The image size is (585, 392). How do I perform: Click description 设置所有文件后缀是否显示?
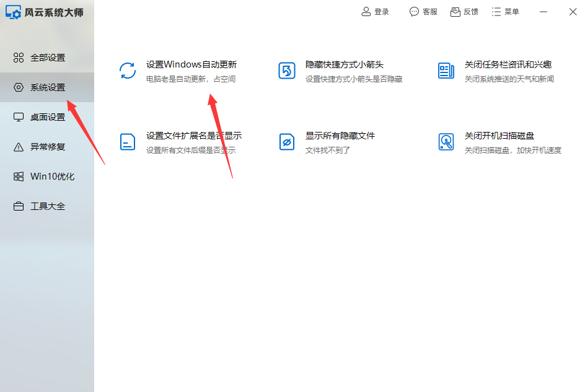pos(191,150)
